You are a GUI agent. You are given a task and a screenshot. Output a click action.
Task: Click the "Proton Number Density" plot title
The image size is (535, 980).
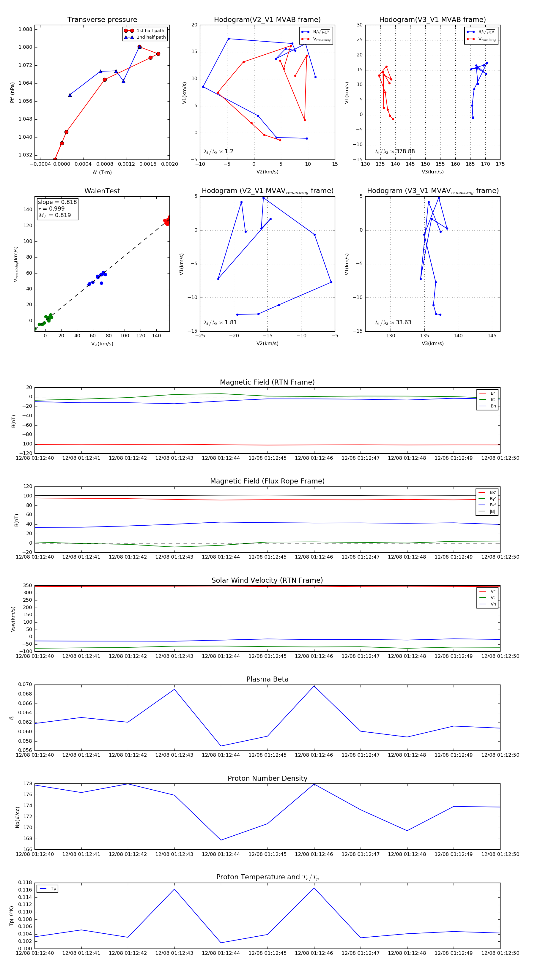tap(267, 778)
